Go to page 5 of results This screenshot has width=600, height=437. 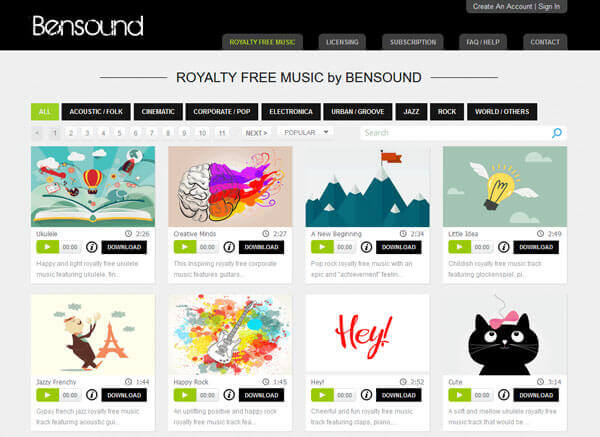[x=119, y=133]
